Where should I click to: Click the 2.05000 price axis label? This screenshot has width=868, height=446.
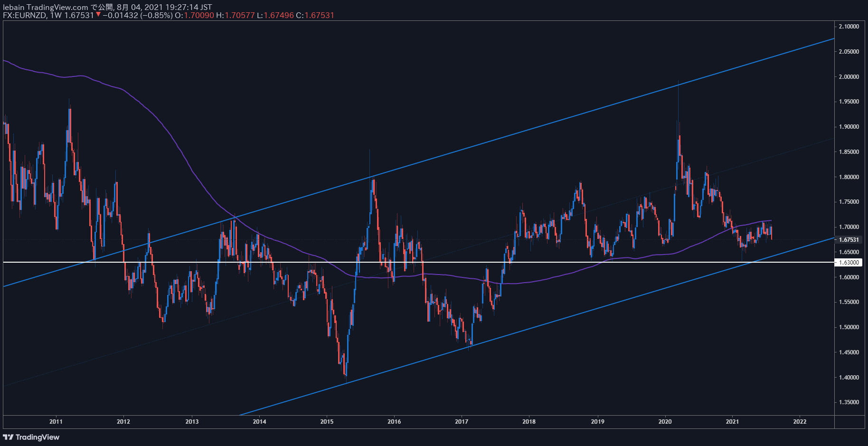849,52
